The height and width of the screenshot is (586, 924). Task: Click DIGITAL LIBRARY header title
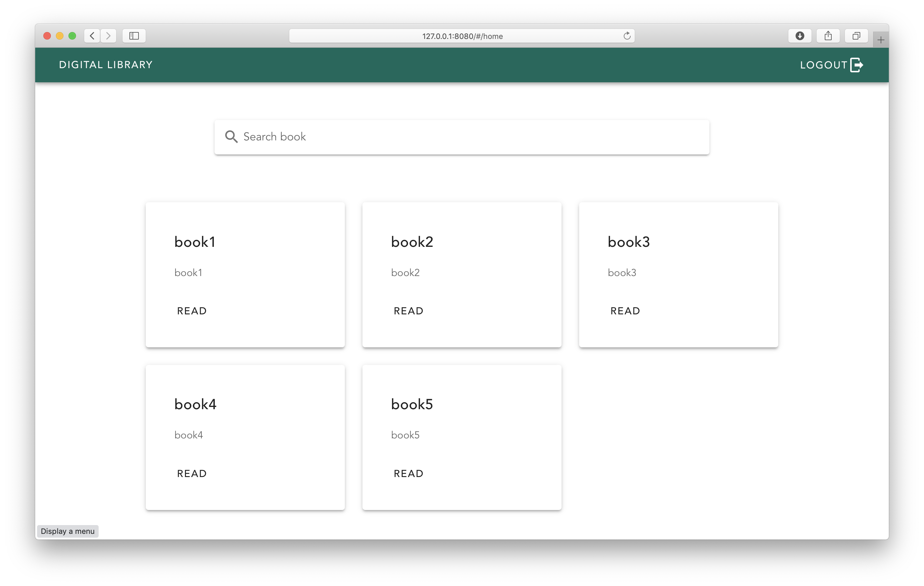[x=106, y=65]
